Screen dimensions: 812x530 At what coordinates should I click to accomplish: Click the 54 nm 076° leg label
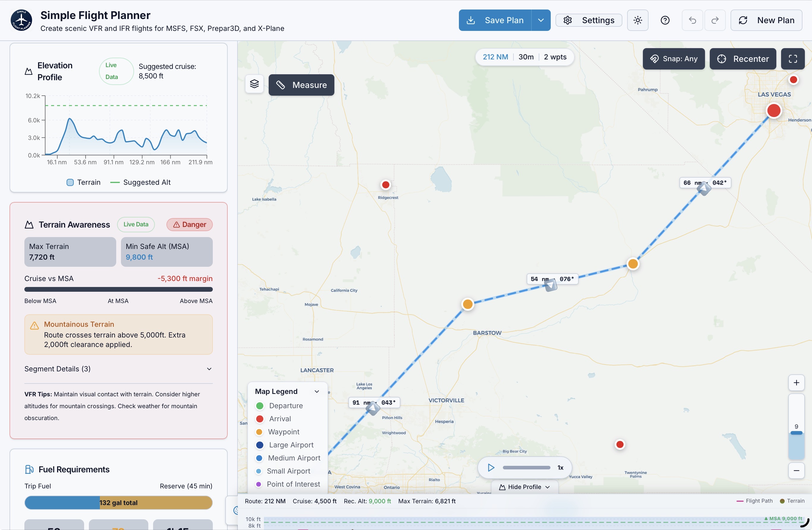pyautogui.click(x=552, y=279)
